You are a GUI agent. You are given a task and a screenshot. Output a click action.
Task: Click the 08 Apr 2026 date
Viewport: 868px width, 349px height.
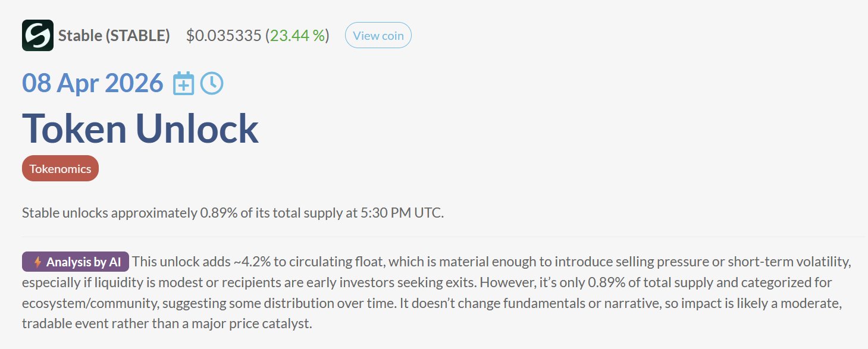pyautogui.click(x=92, y=84)
